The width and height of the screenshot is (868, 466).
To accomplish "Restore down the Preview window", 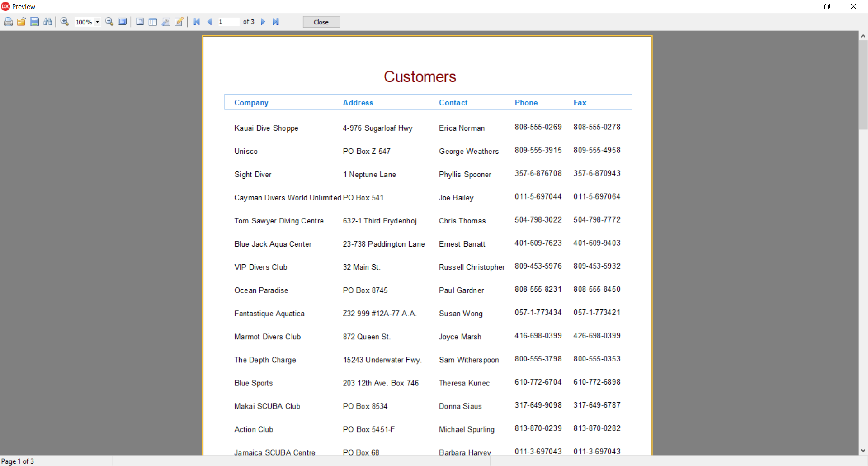I will (827, 6).
